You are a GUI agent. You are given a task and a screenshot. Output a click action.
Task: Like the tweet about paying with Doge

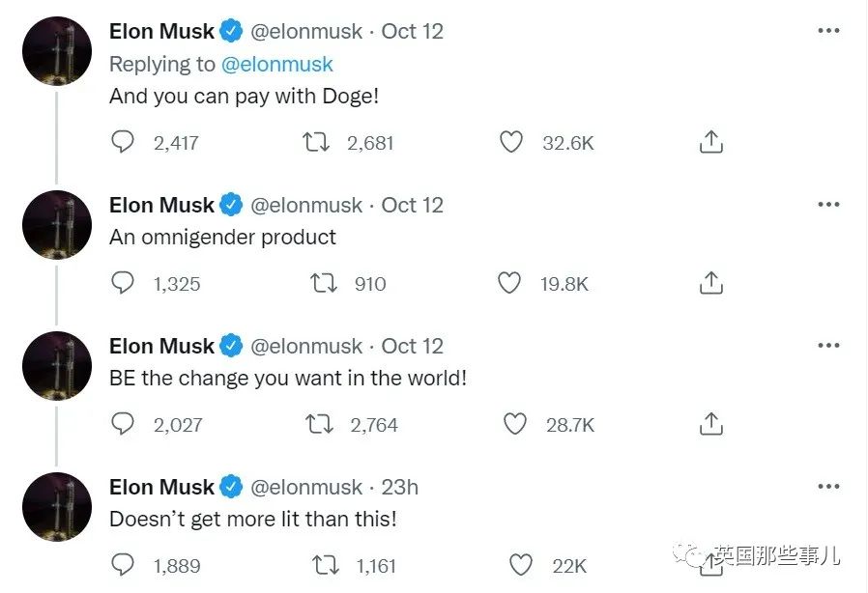click(x=510, y=143)
